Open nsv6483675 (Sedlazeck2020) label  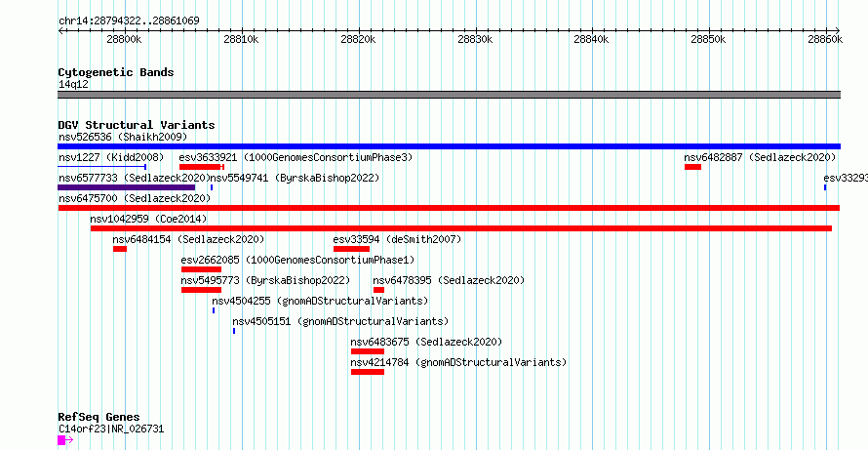(426, 342)
